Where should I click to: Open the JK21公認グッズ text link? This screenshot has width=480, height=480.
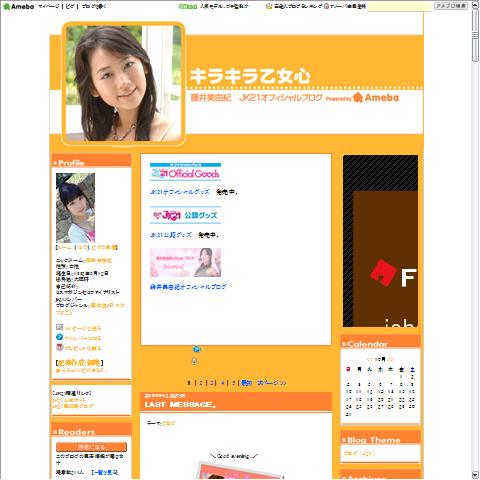171,235
